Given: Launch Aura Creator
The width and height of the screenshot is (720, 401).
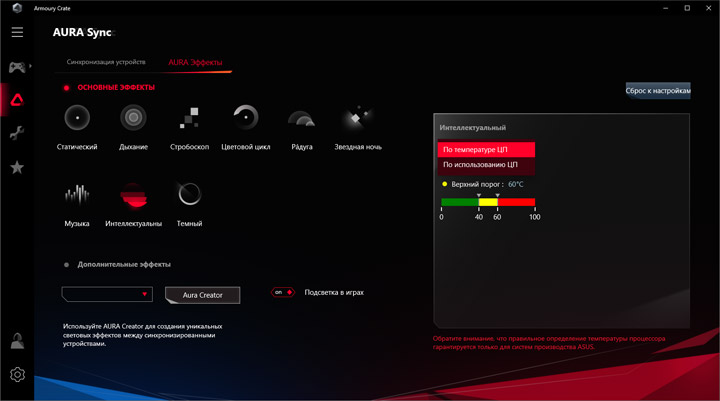Looking at the screenshot, I should 202,295.
